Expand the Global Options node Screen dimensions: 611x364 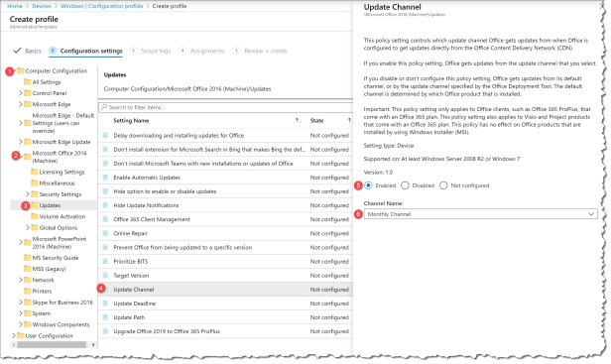(28, 227)
